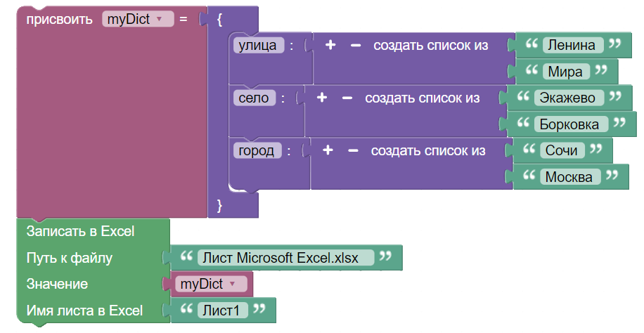Viewport: 644px width, 333px height.
Task: Click the closing brace of the dictionary block
Action: [x=219, y=204]
